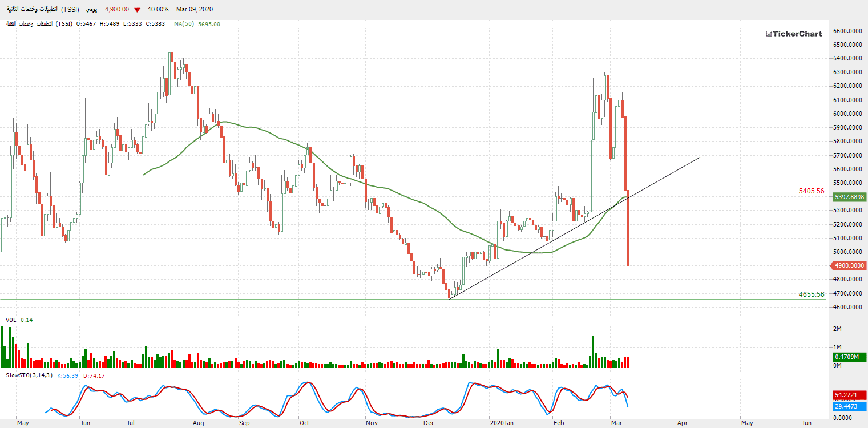Click the Aug label on time axis
This screenshot has height=428, width=868.
[199, 423]
